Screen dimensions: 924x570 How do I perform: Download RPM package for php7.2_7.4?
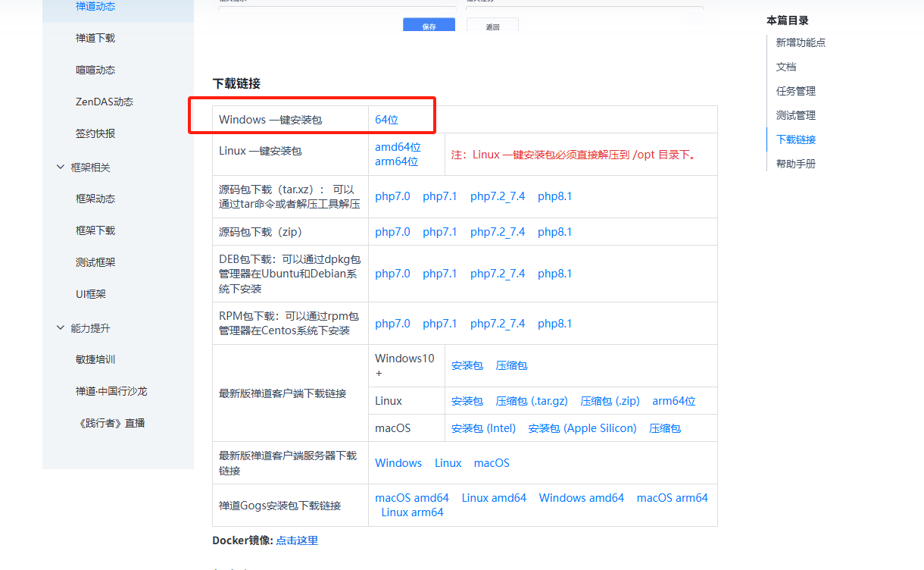point(498,324)
